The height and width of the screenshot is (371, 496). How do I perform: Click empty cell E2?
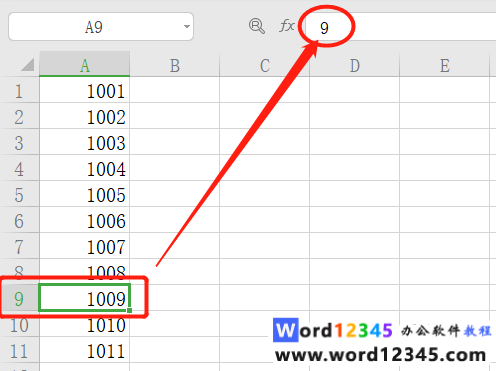click(x=445, y=116)
